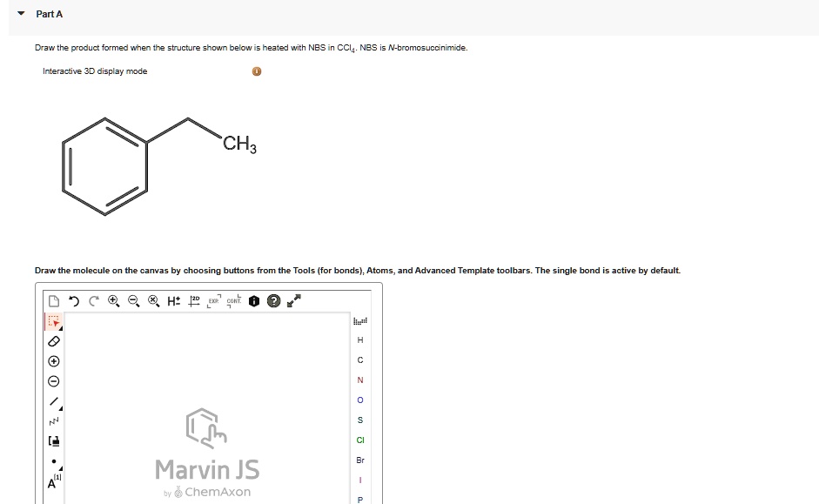Select bromine from the element sidebar
The image size is (819, 504).
pos(359,460)
